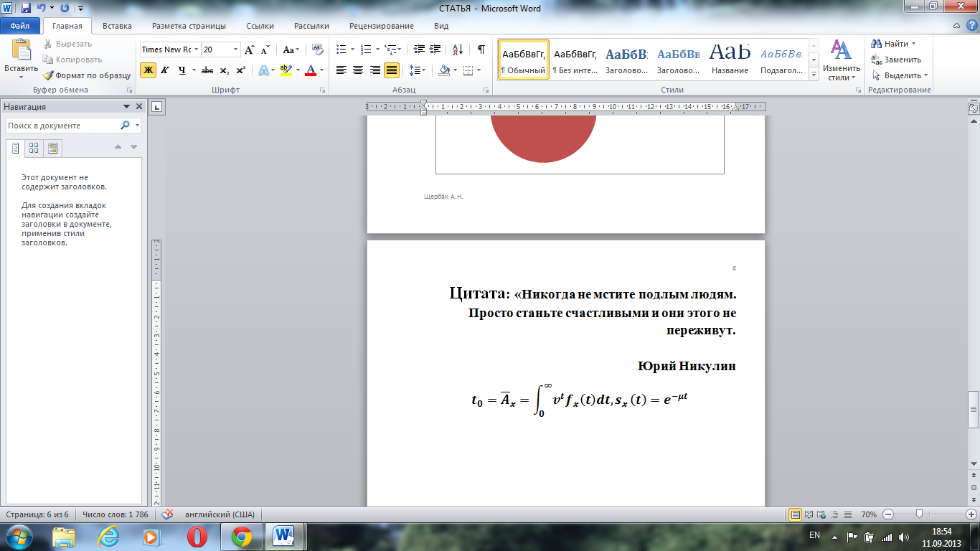Apply text effects icon

click(x=264, y=70)
